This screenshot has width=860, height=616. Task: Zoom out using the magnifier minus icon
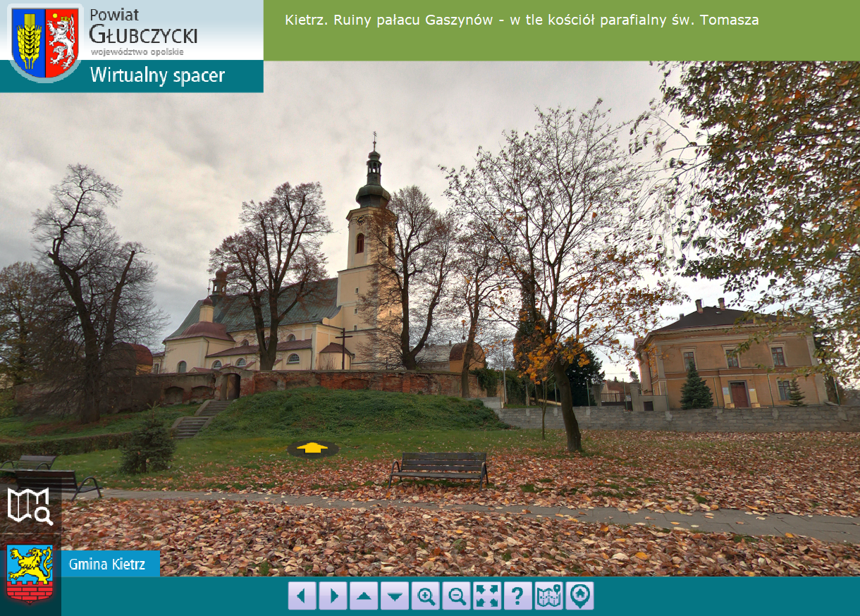457,596
